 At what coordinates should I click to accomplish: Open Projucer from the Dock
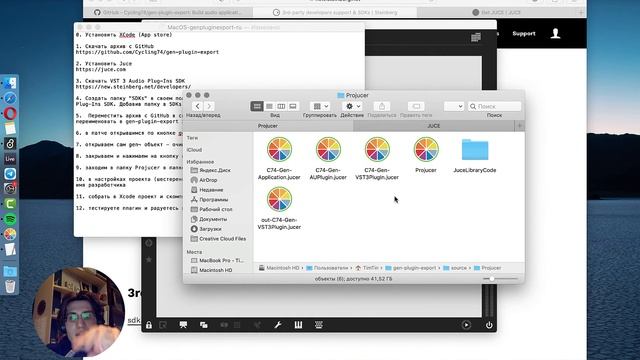[x=10, y=234]
